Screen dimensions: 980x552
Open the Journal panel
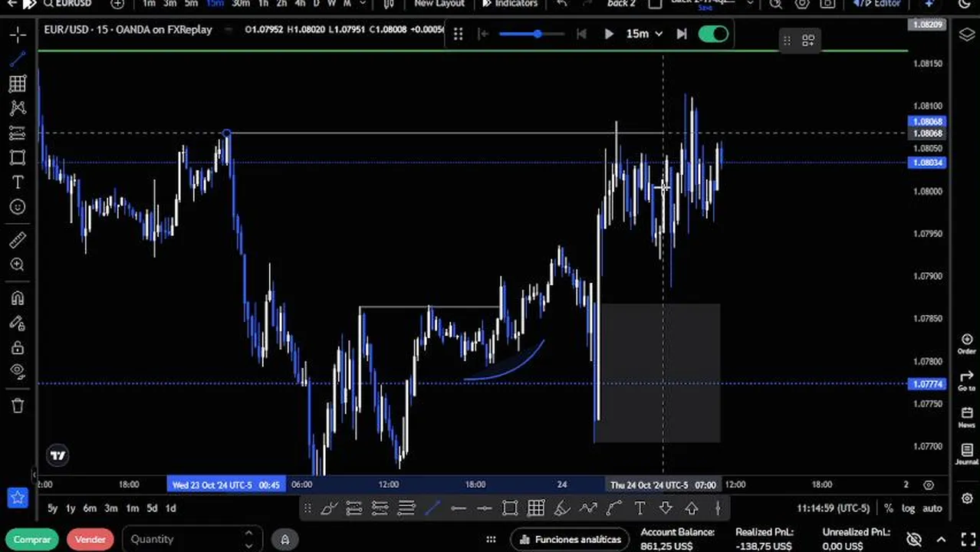[x=966, y=454]
